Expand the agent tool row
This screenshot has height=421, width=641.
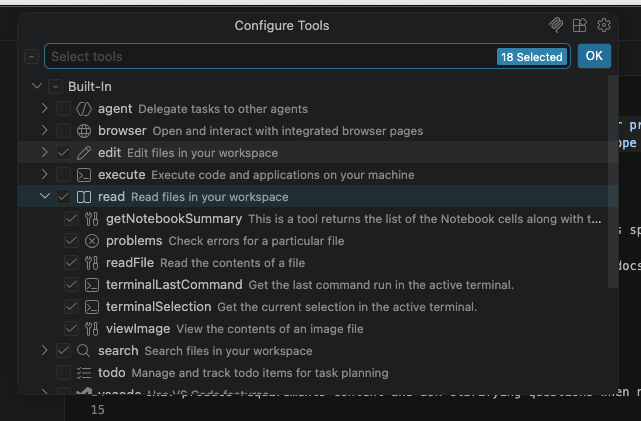[x=45, y=108]
